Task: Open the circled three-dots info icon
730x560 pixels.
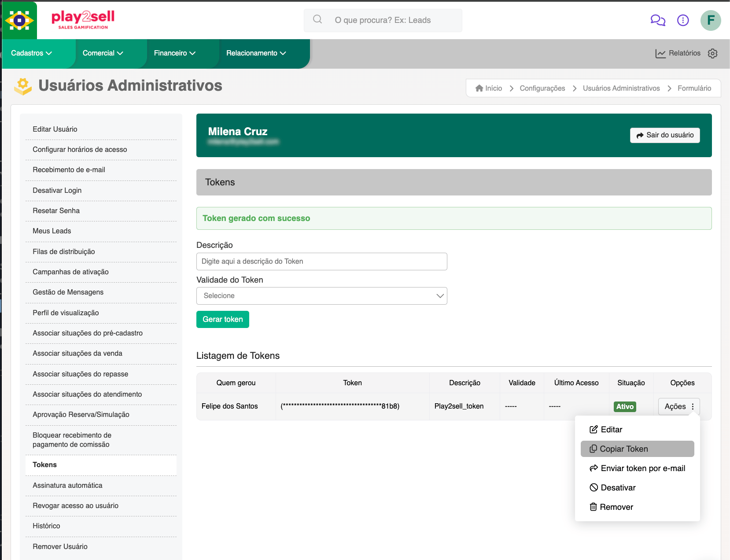Action: (683, 20)
